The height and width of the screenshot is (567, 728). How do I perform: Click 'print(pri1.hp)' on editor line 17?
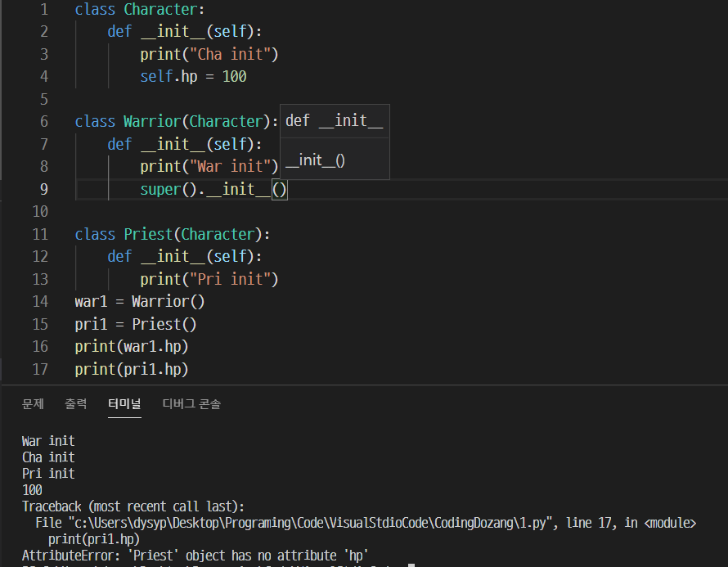132,370
